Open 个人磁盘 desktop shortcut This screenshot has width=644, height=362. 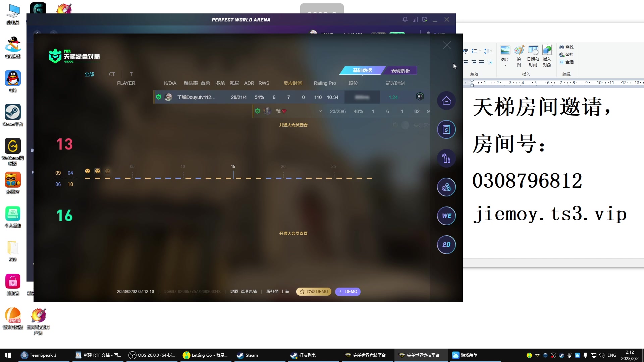pos(13,217)
